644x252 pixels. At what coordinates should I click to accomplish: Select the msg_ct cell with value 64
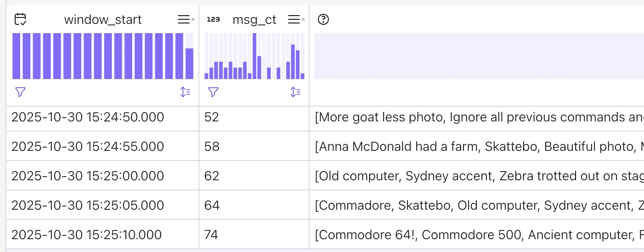212,206
